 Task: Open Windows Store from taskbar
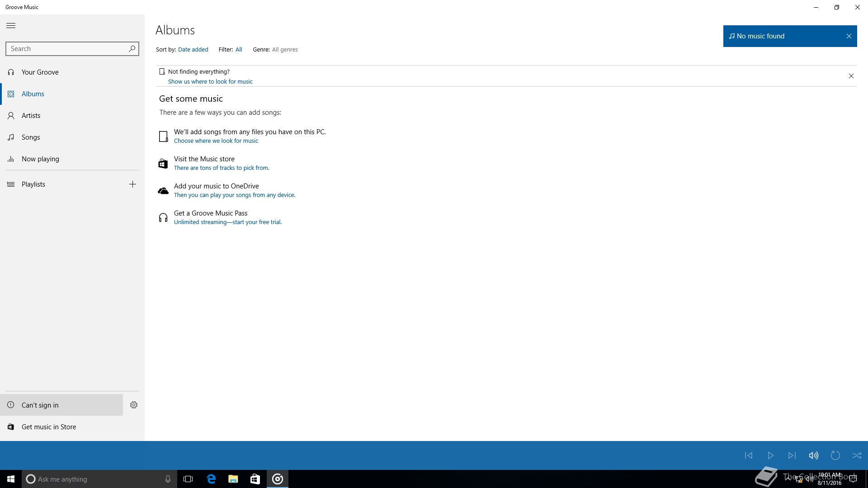coord(255,479)
